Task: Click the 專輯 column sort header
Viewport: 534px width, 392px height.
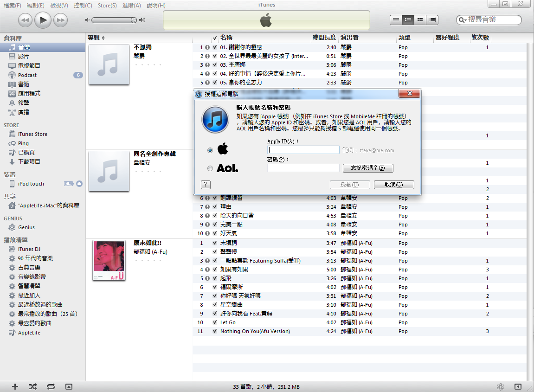Action: [97, 38]
